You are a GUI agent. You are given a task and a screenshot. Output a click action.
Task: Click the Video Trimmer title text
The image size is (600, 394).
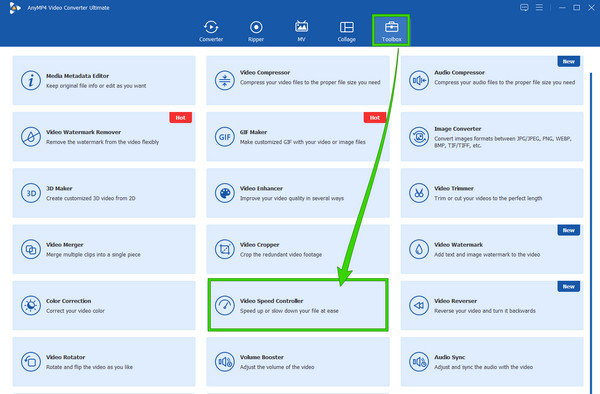[x=454, y=188]
